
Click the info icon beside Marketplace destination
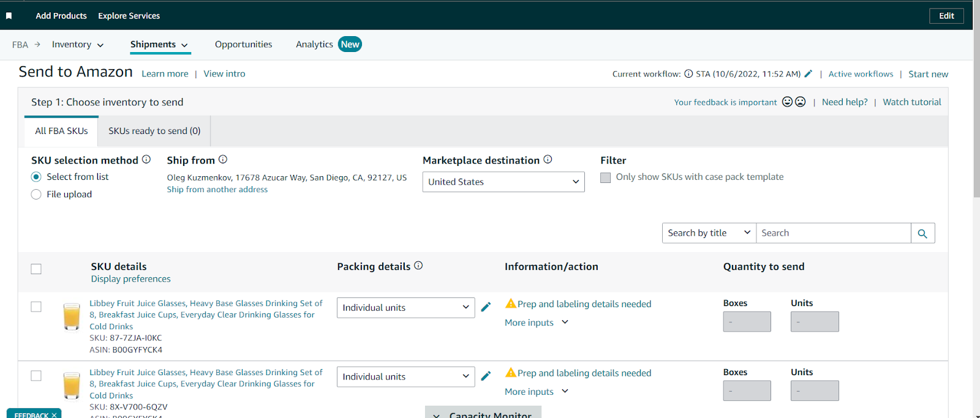click(x=548, y=159)
